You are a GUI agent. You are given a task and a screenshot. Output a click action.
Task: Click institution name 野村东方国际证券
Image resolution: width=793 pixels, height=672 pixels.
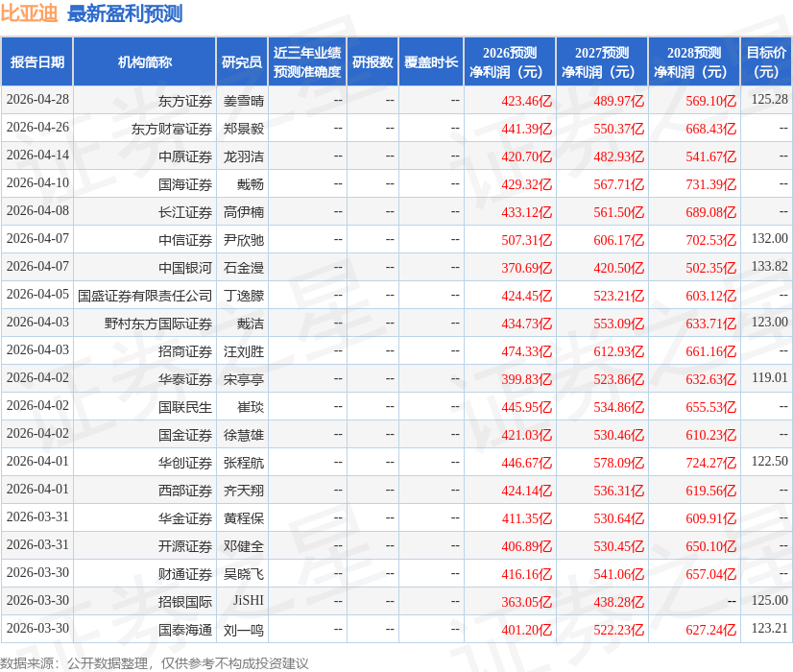click(x=157, y=324)
